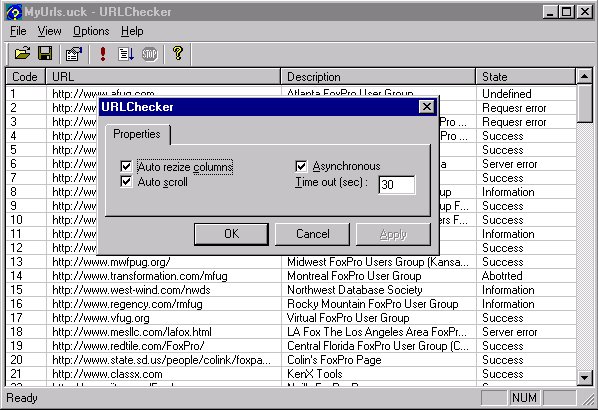Click the Description column header

tap(378, 77)
